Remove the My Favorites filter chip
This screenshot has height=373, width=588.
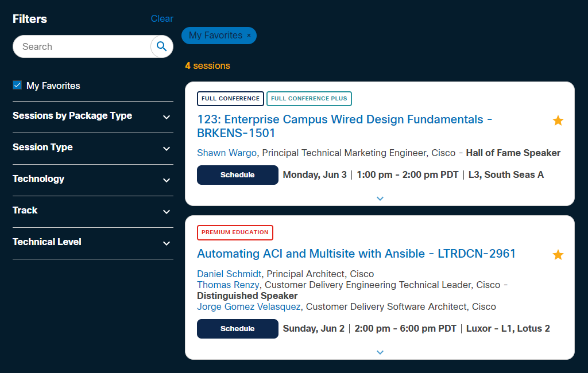click(249, 36)
